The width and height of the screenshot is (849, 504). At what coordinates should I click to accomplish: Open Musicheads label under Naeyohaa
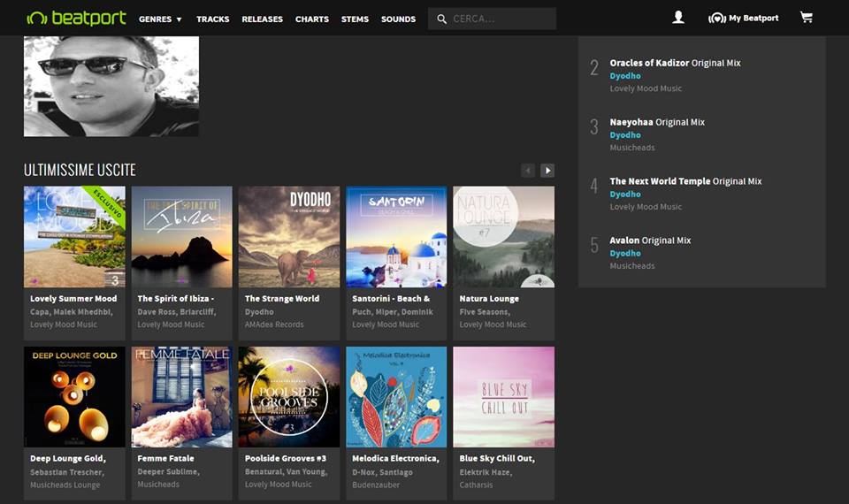click(631, 148)
